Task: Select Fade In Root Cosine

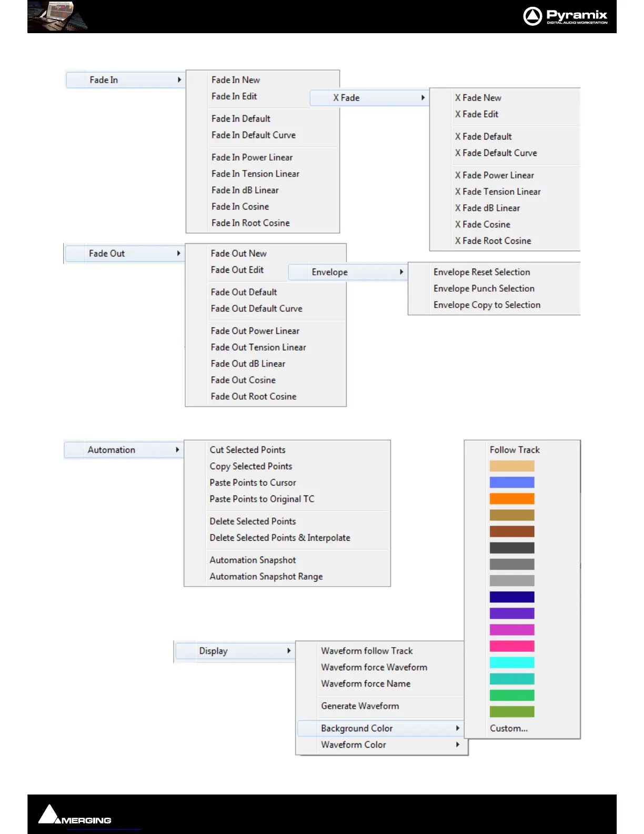Action: tap(250, 223)
